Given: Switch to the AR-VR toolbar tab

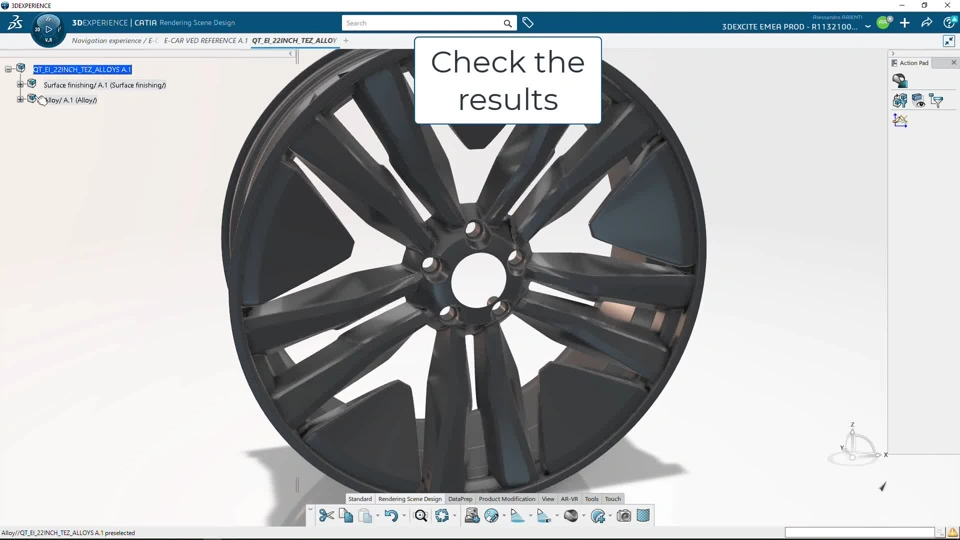Looking at the screenshot, I should pos(569,499).
